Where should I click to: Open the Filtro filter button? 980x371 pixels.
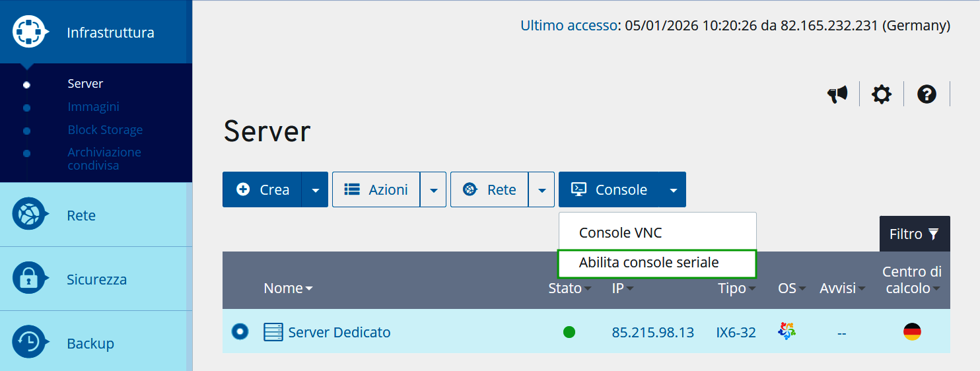coord(914,234)
